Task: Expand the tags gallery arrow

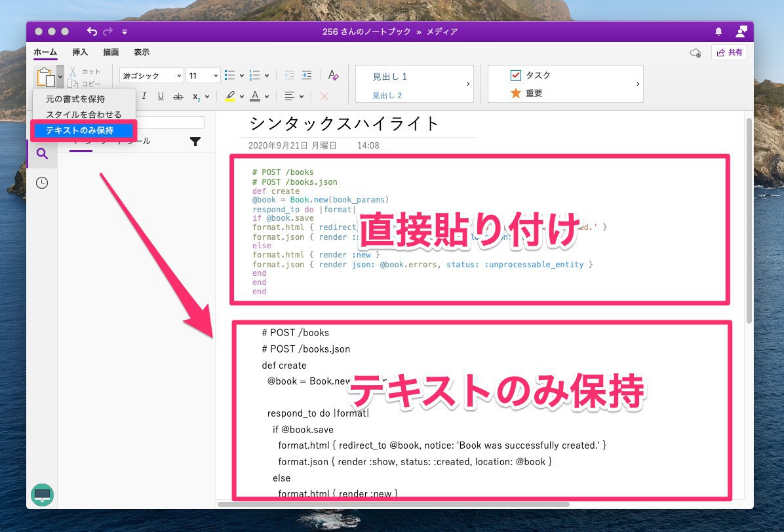Action: click(x=638, y=84)
